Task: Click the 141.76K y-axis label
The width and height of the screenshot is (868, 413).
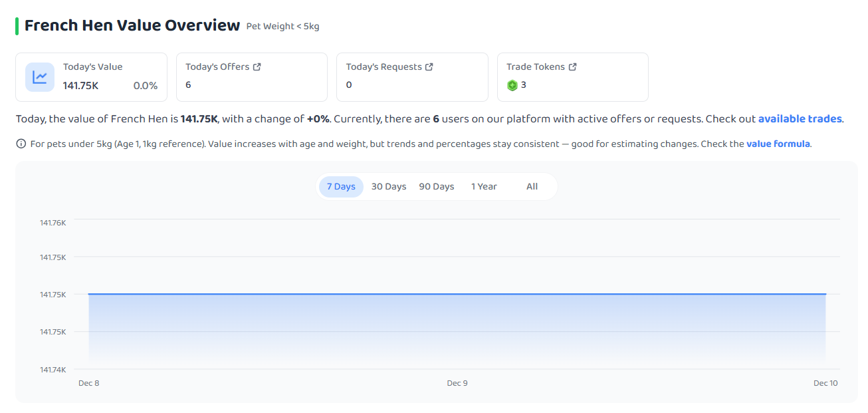Action: (x=53, y=223)
